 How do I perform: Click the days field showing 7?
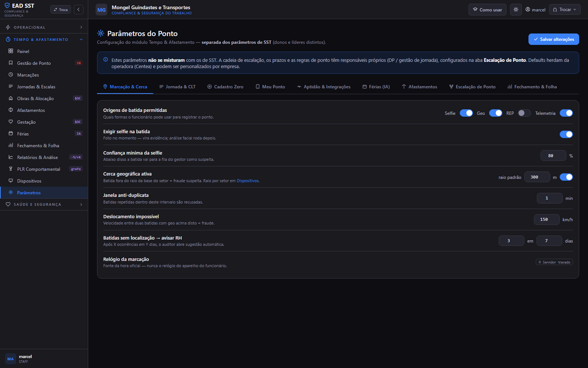[549, 241]
